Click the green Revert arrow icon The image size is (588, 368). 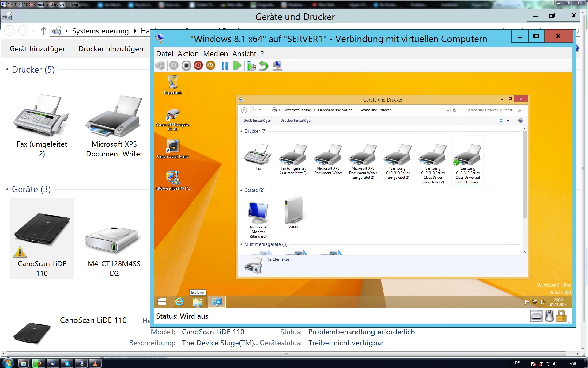pos(263,66)
